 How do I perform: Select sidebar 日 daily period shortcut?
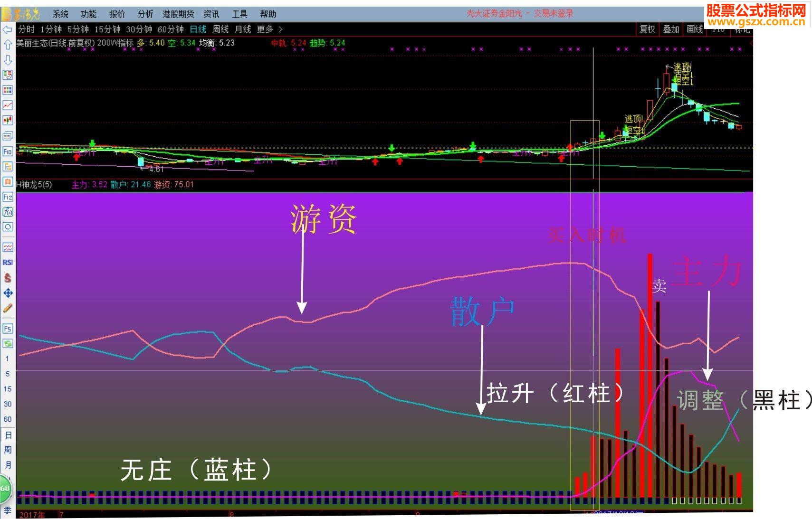coord(8,435)
